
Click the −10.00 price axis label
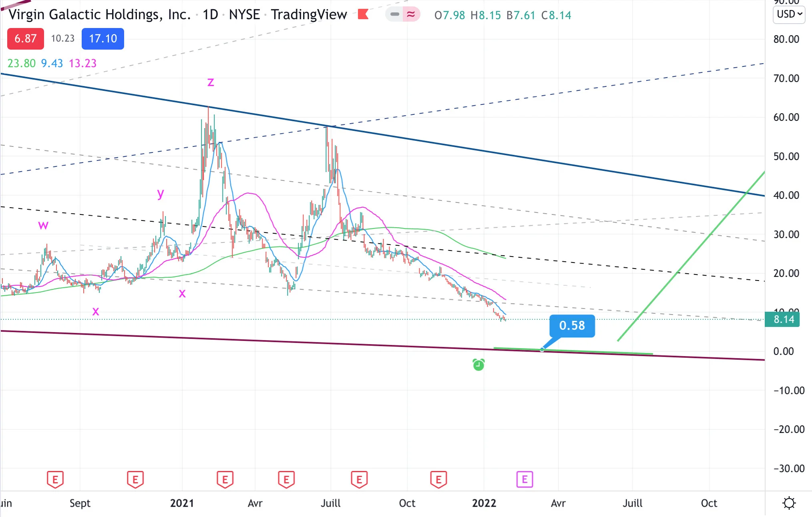click(x=789, y=391)
